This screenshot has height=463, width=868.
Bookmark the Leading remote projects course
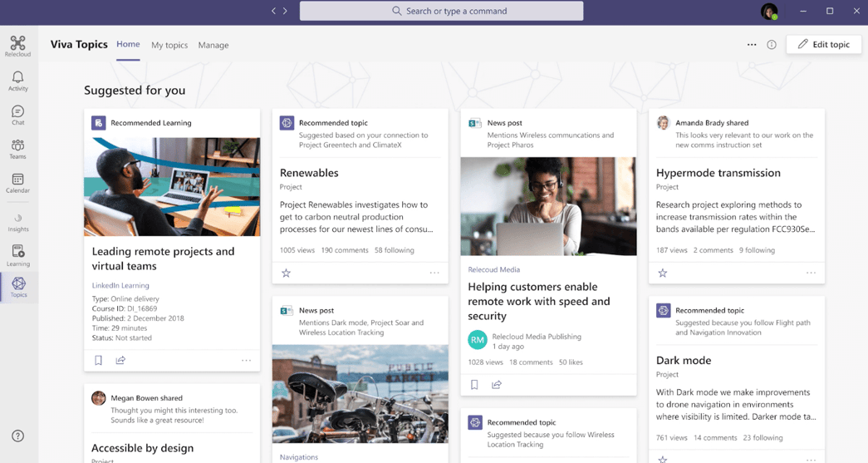click(99, 361)
